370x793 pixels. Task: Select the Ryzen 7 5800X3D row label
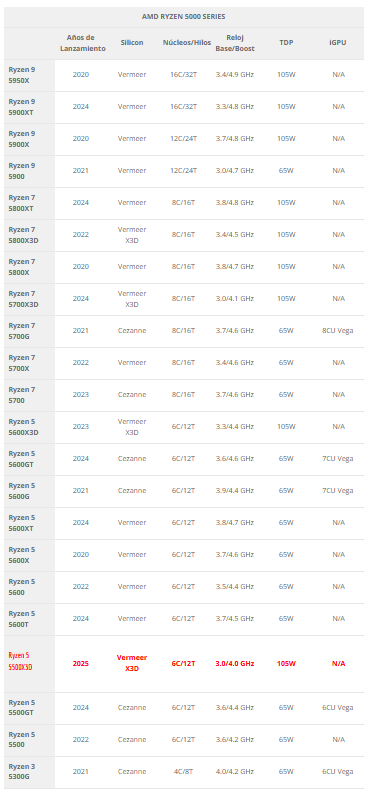[23, 234]
